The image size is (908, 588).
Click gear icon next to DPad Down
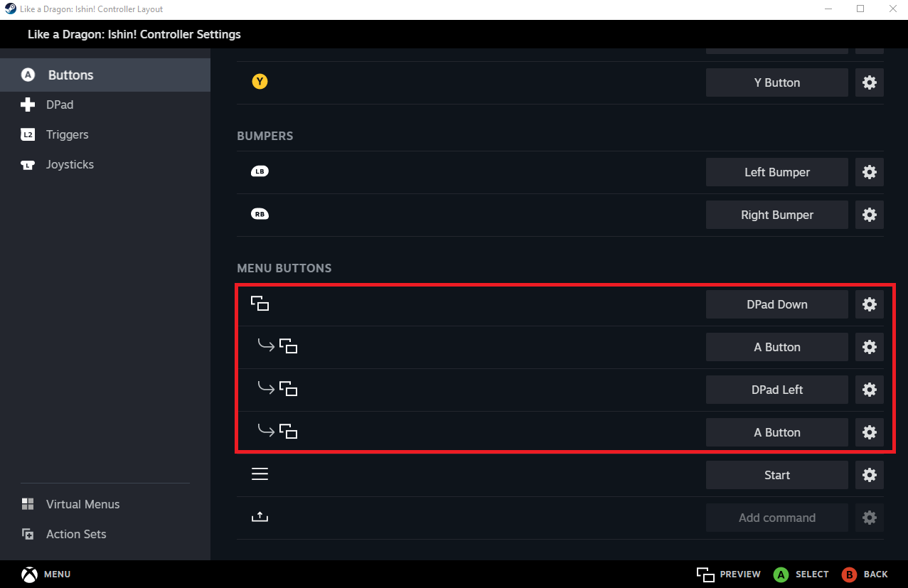869,304
